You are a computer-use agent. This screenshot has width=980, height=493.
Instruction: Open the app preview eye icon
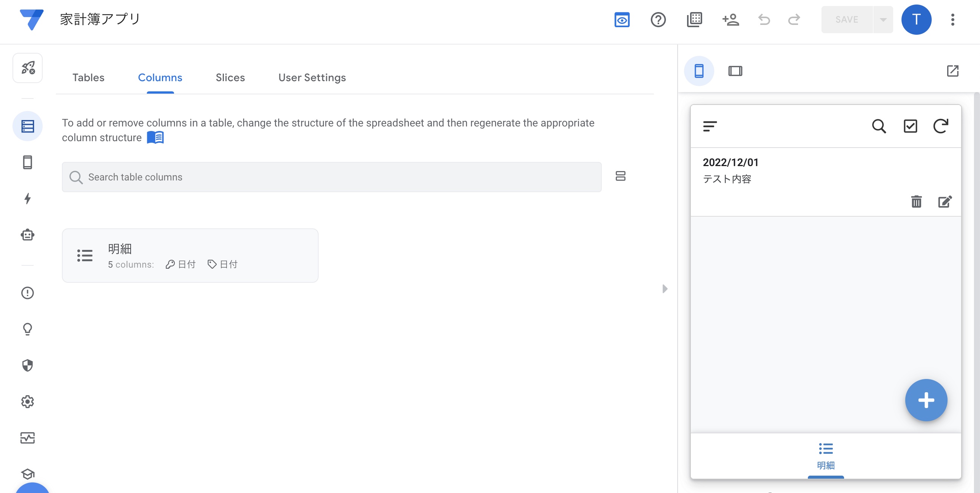[x=621, y=20]
